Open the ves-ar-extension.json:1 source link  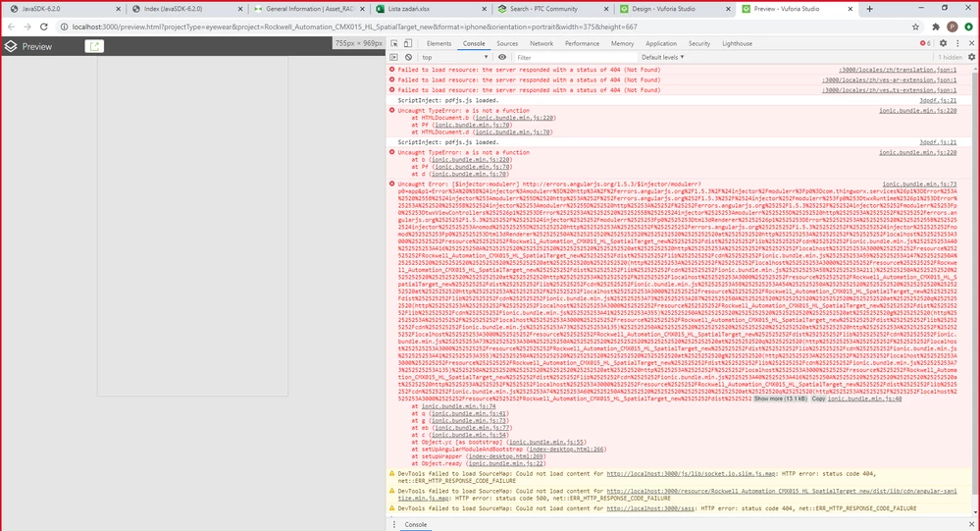pyautogui.click(x=889, y=80)
